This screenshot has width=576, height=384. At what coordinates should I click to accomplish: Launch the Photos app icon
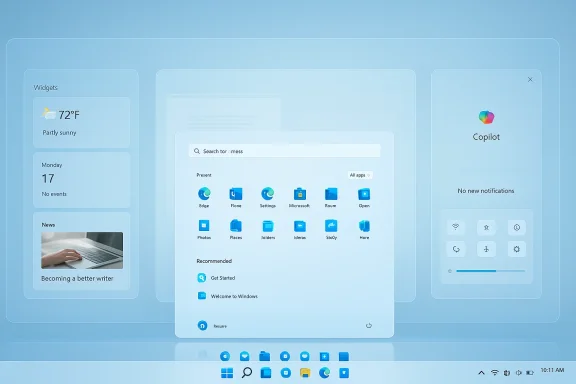(x=204, y=226)
